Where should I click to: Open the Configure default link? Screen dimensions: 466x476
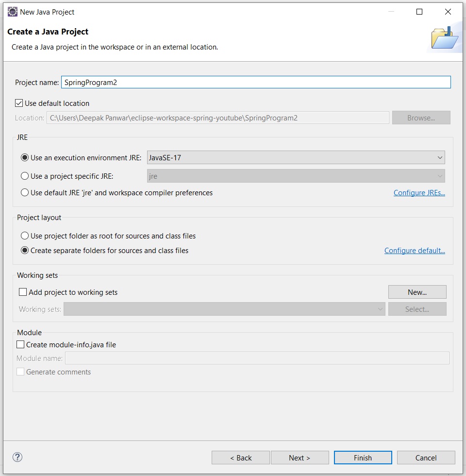coord(415,251)
